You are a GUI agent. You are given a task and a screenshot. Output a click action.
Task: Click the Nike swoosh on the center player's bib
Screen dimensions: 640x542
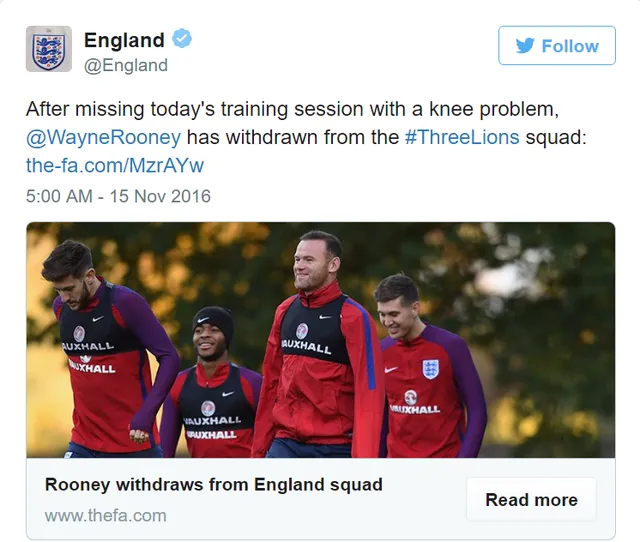325,316
